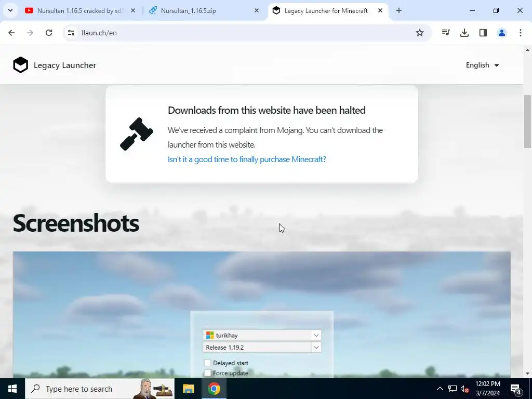This screenshot has height=399, width=532.
Task: Expand Release 1.19.2 version dropdown
Action: pos(316,348)
